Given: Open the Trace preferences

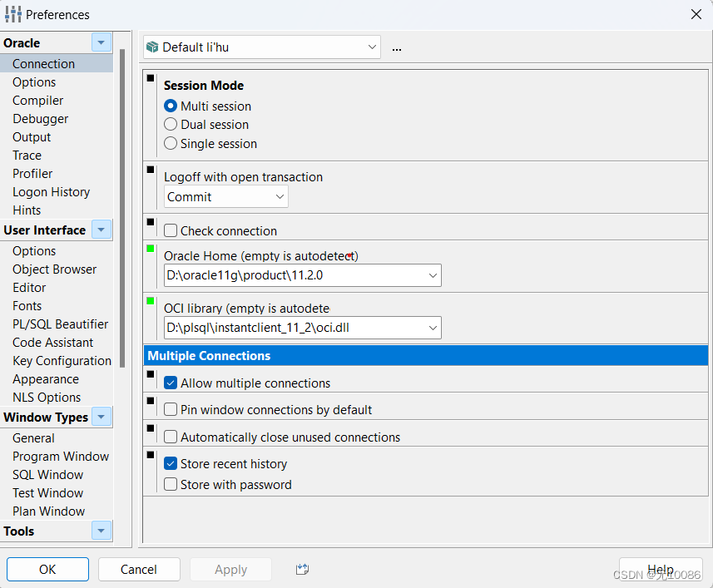Looking at the screenshot, I should pos(27,156).
